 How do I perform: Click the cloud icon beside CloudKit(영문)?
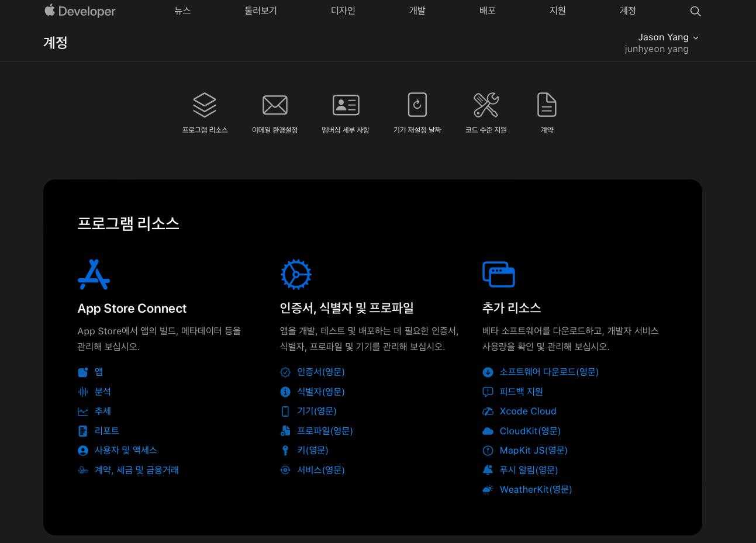[x=488, y=431]
